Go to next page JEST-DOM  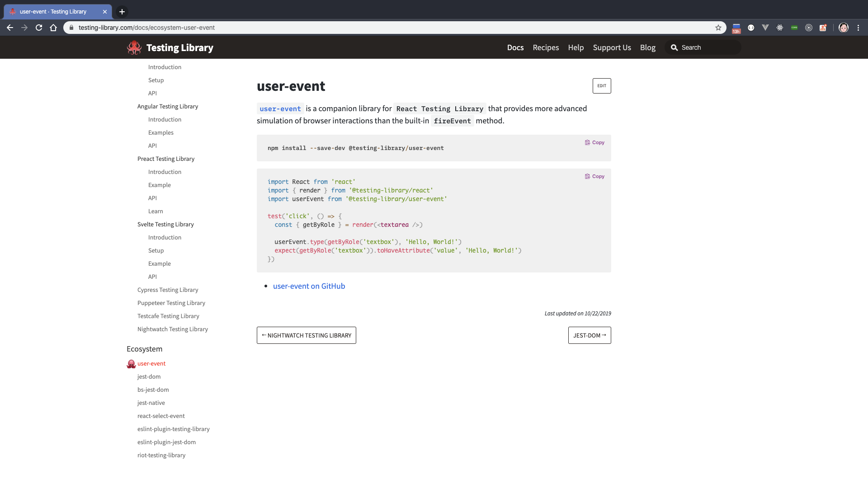click(x=589, y=335)
